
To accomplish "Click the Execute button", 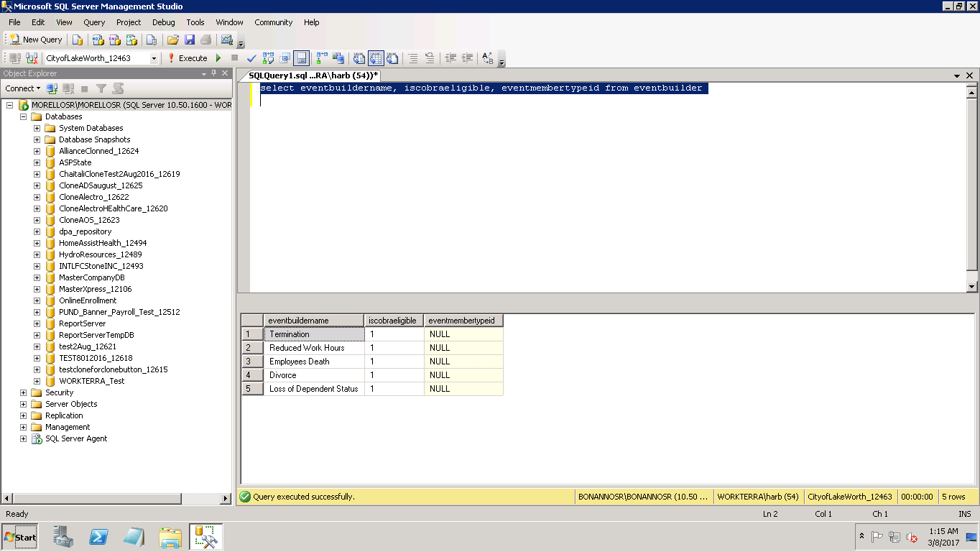I will pos(188,58).
